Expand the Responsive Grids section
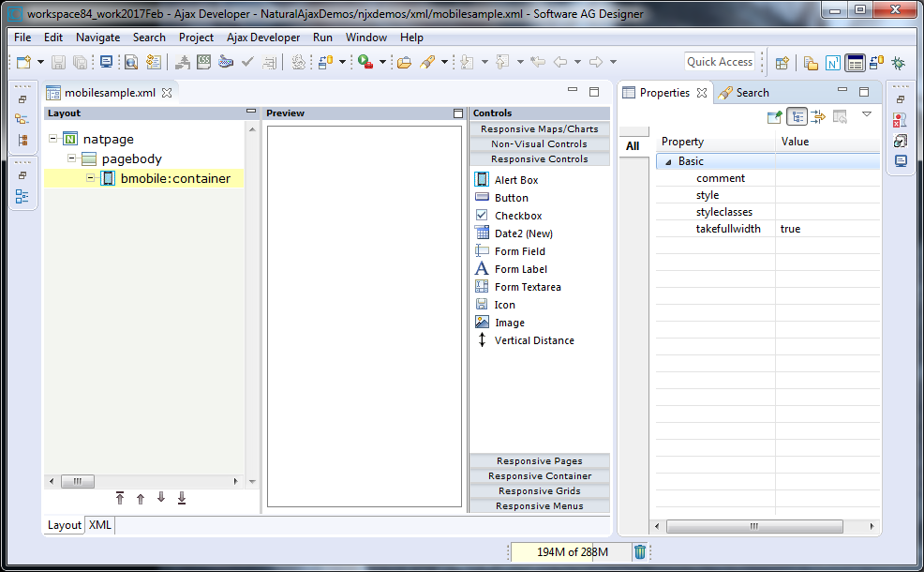 [x=539, y=491]
